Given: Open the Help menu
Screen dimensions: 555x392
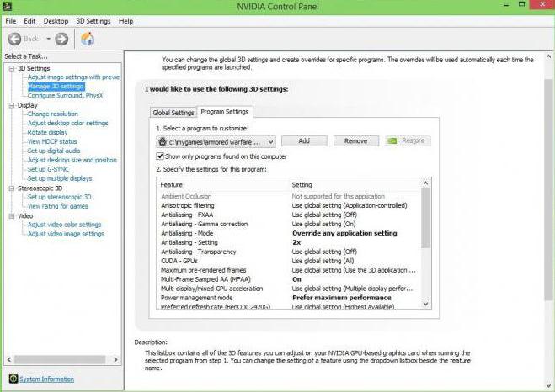Looking at the screenshot, I should pos(125,21).
